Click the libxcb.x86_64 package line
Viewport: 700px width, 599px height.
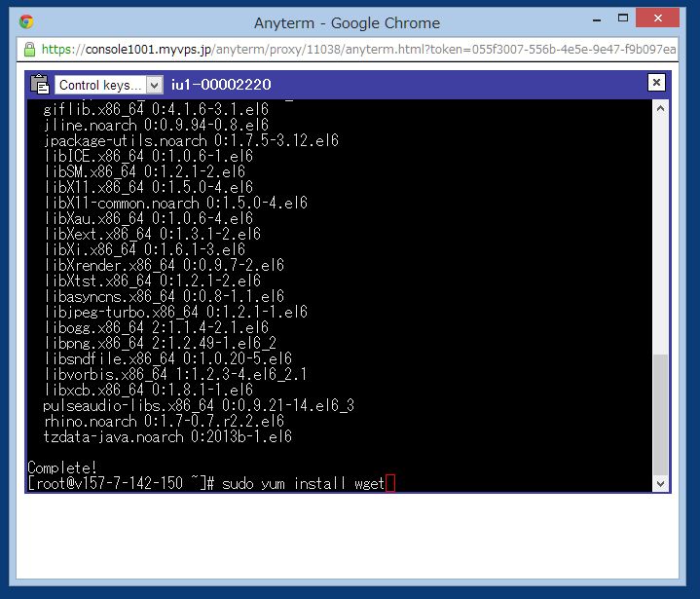point(148,390)
